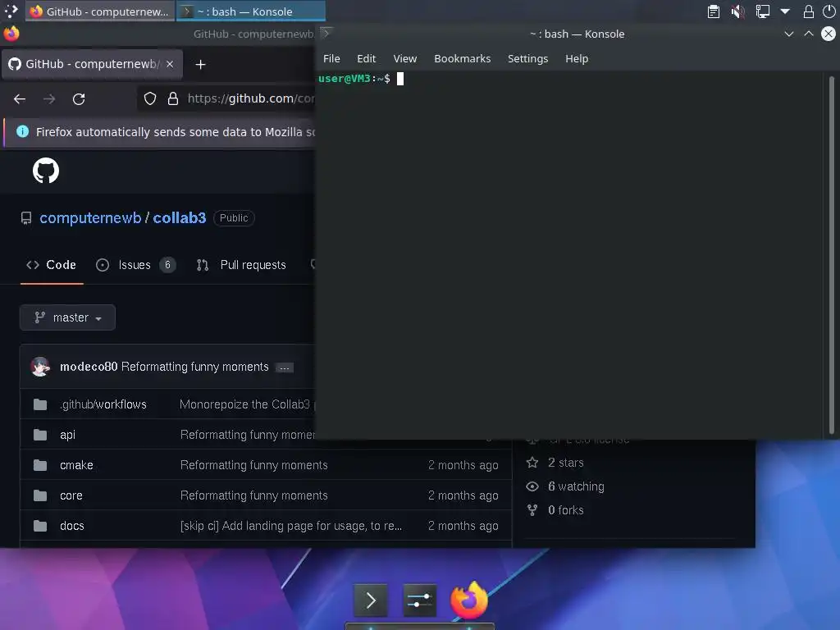840x630 pixels.
Task: Click the site security padlock icon
Action: click(x=172, y=98)
